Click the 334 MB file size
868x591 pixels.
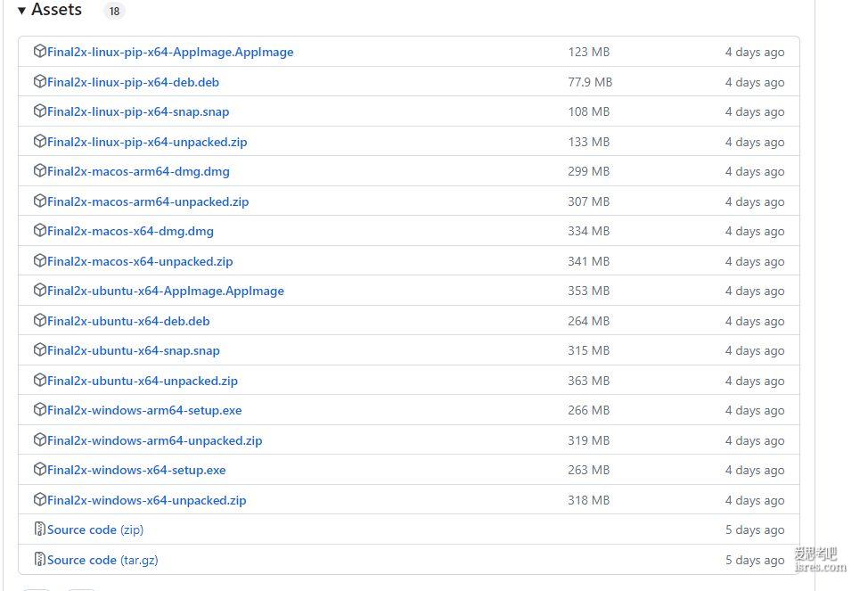588,232
